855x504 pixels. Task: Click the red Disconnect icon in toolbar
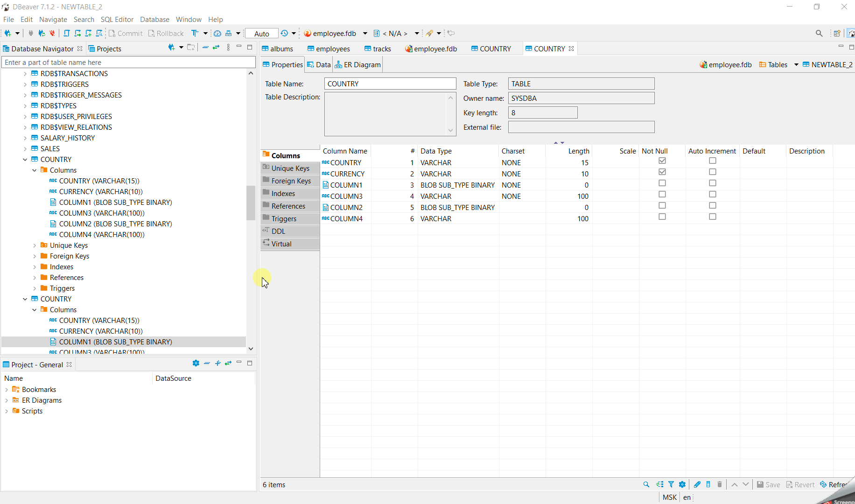(x=52, y=33)
